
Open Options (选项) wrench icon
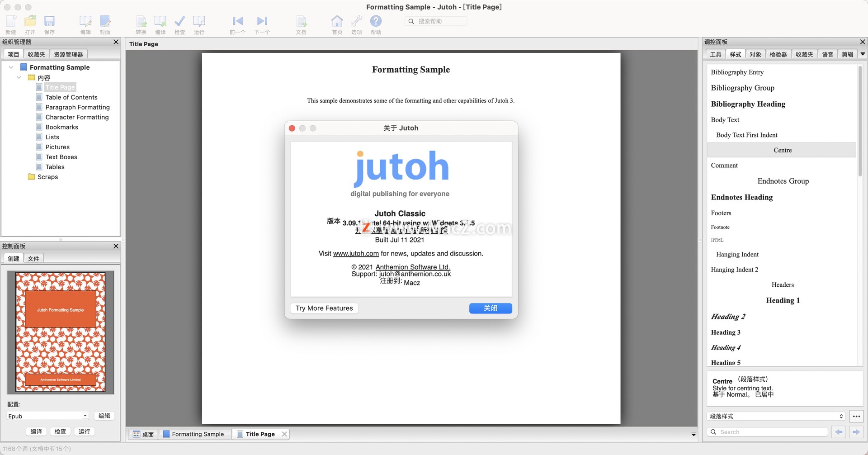[357, 21]
